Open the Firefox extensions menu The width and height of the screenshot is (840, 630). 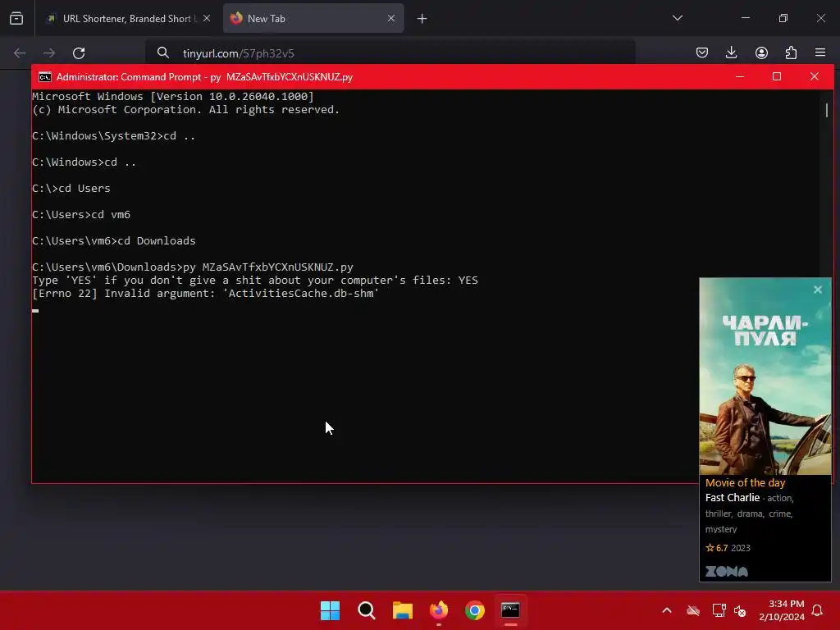(x=791, y=52)
